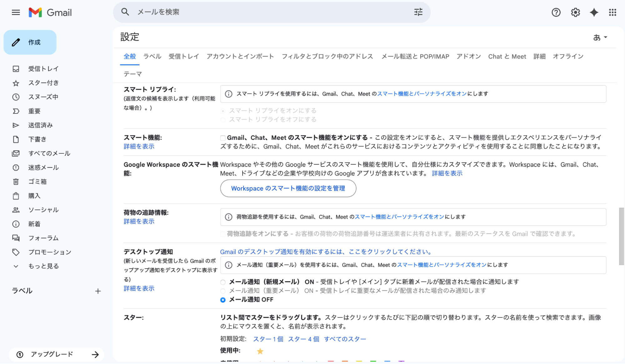The width and height of the screenshot is (625, 364).
Task: Enable the Gmail、Chat、Meet smart features checkbox
Action: pyautogui.click(x=223, y=137)
